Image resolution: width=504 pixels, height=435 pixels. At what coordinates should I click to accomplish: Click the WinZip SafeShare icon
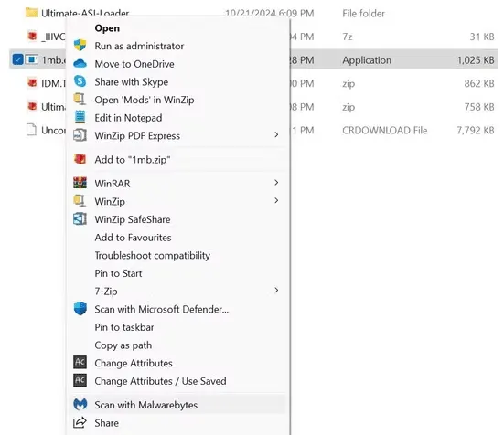tap(80, 219)
